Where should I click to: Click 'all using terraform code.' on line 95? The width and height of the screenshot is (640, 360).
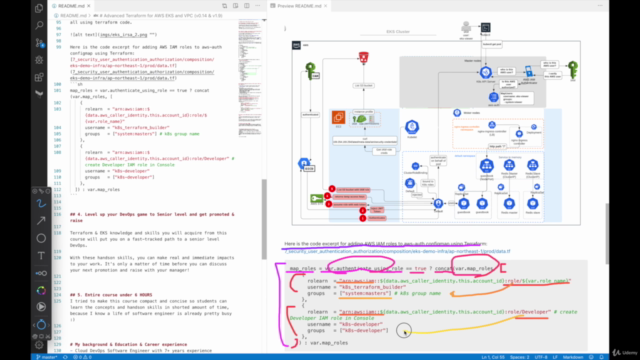[x=101, y=22]
